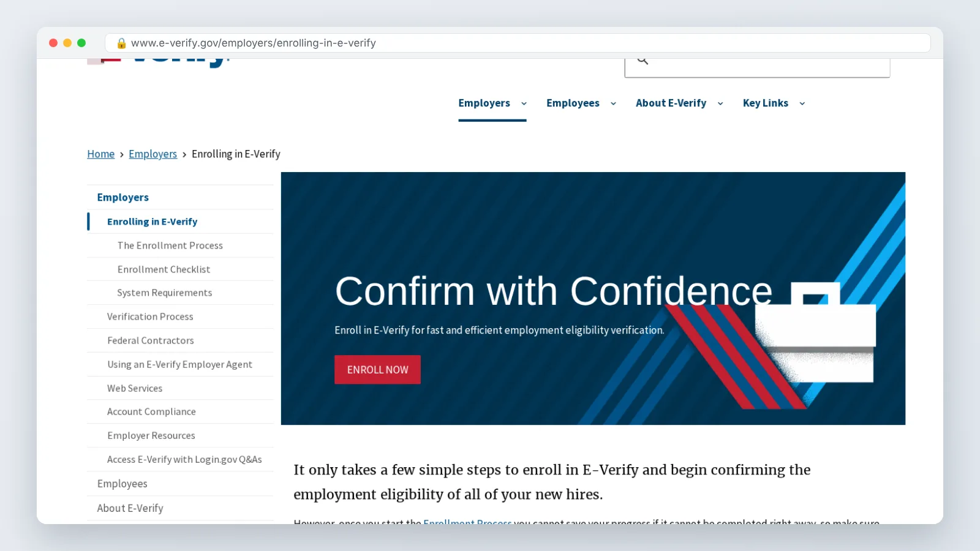
Task: Open the Federal Contractors sidebar link
Action: click(151, 340)
